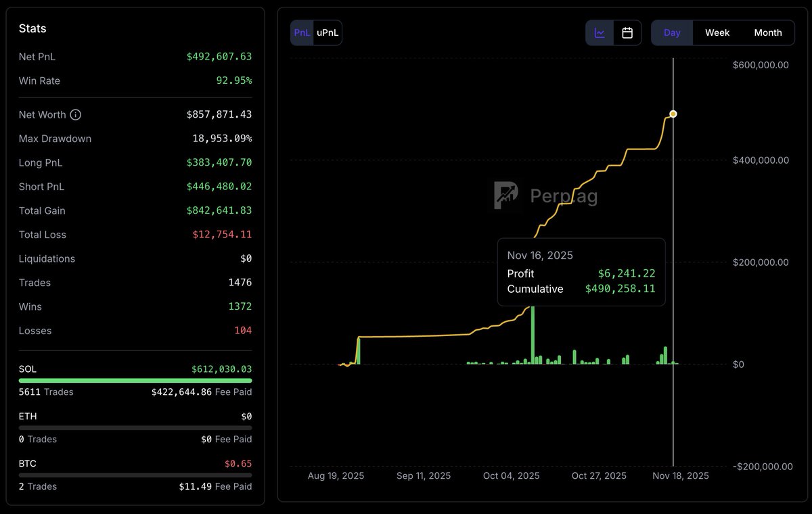
Task: Click the Trades count 1476
Action: (240, 283)
